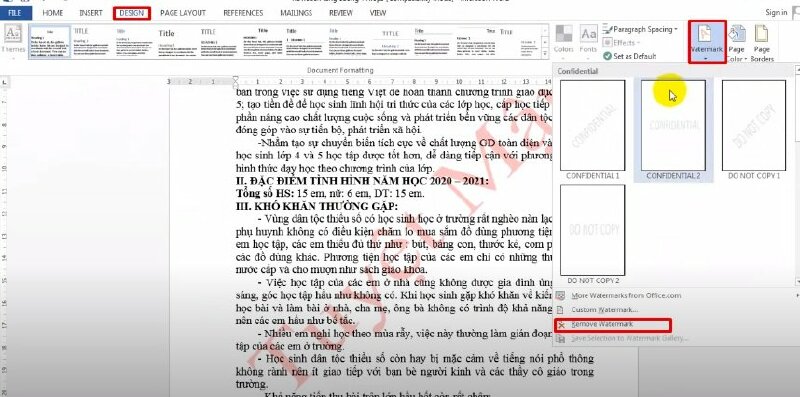Click Set as Default
This screenshot has height=397, width=800.
(x=630, y=56)
